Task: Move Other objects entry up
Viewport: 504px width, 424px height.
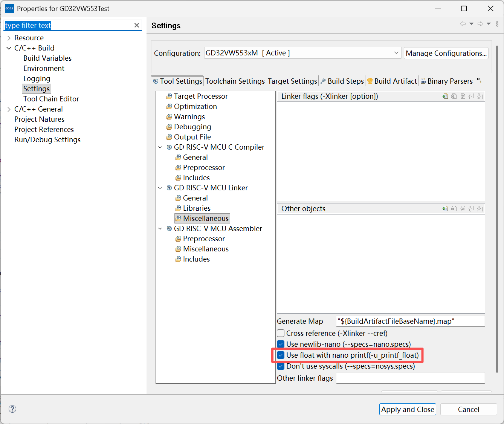Action: coord(471,208)
